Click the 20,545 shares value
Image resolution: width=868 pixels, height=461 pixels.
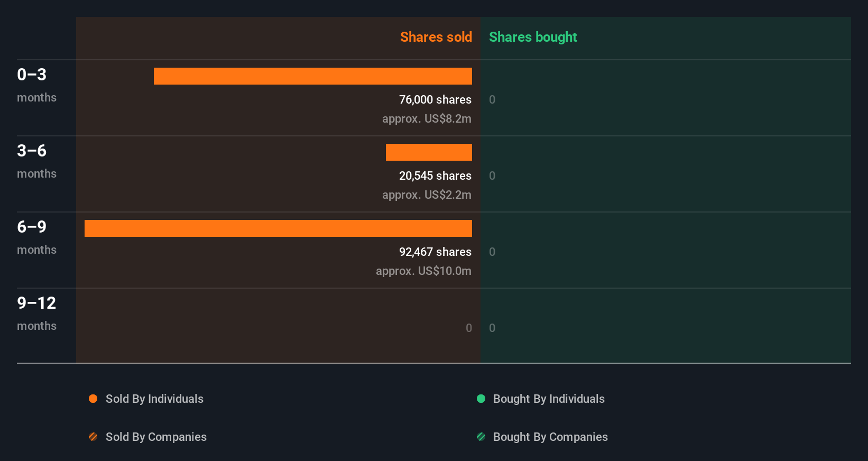[x=435, y=176]
